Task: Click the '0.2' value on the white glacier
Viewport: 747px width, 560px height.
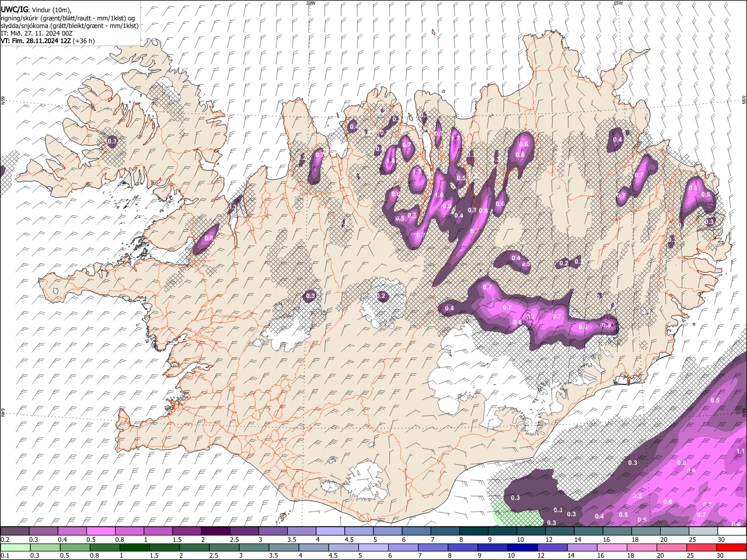Action: click(x=382, y=296)
